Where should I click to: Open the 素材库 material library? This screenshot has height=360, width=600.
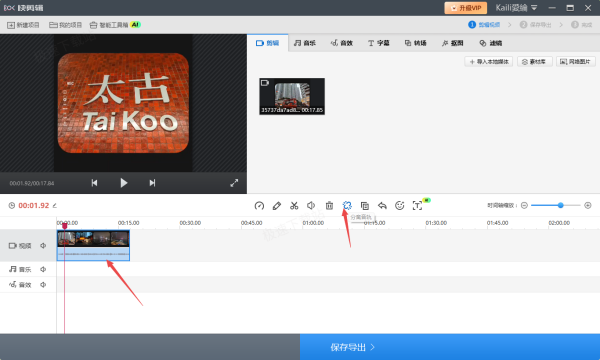(535, 62)
